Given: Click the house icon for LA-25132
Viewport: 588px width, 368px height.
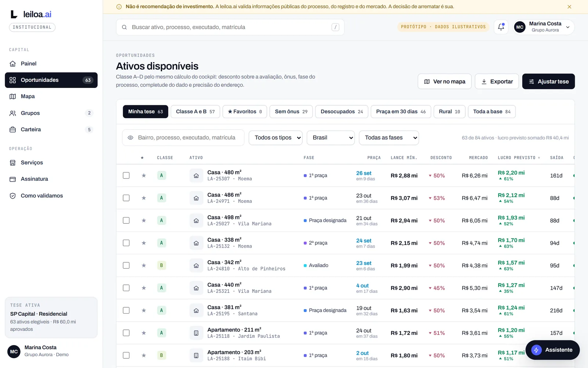Looking at the screenshot, I should pos(196,243).
